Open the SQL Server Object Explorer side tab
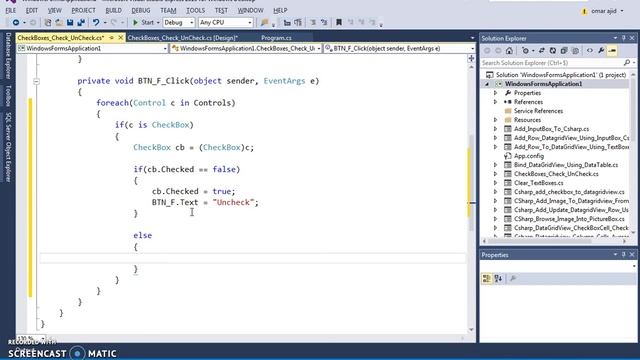 (8, 147)
